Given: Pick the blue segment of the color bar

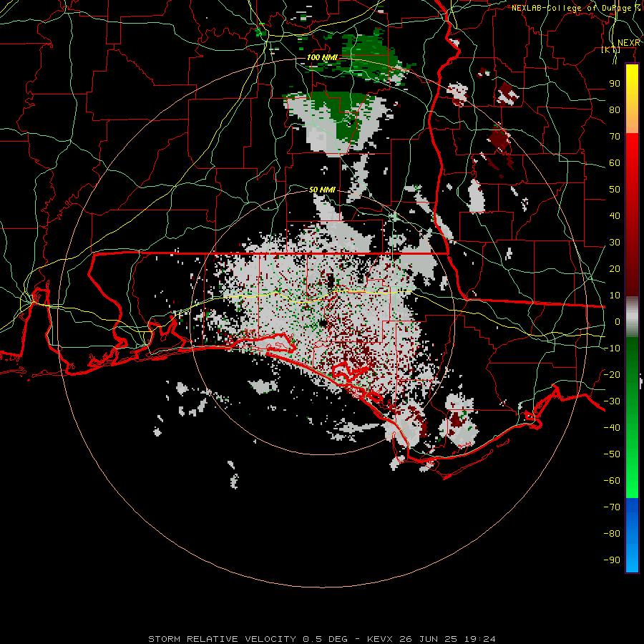Looking at the screenshot, I should [x=632, y=535].
